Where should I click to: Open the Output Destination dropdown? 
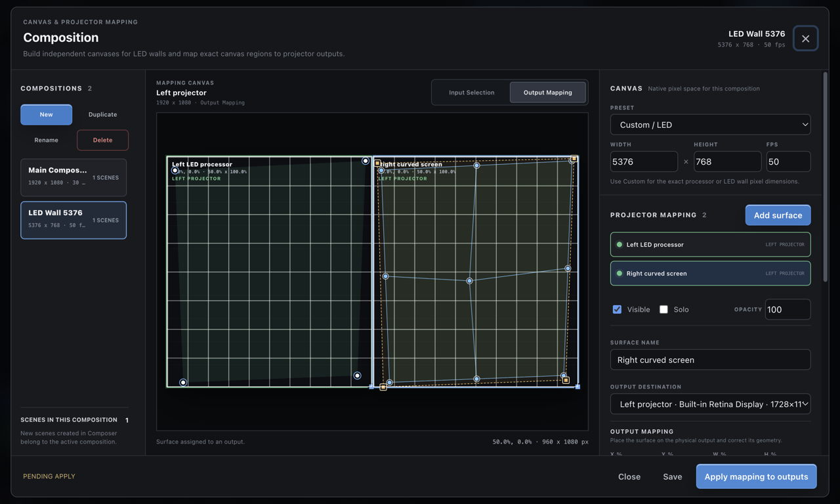point(710,404)
